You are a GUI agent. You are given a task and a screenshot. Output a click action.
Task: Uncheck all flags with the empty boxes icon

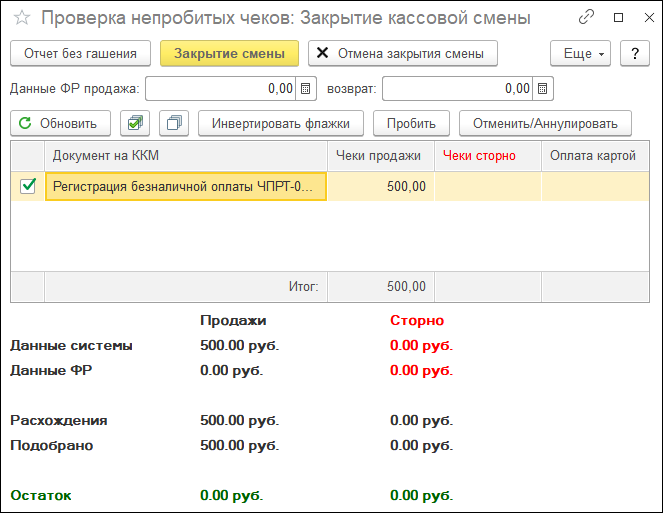174,123
